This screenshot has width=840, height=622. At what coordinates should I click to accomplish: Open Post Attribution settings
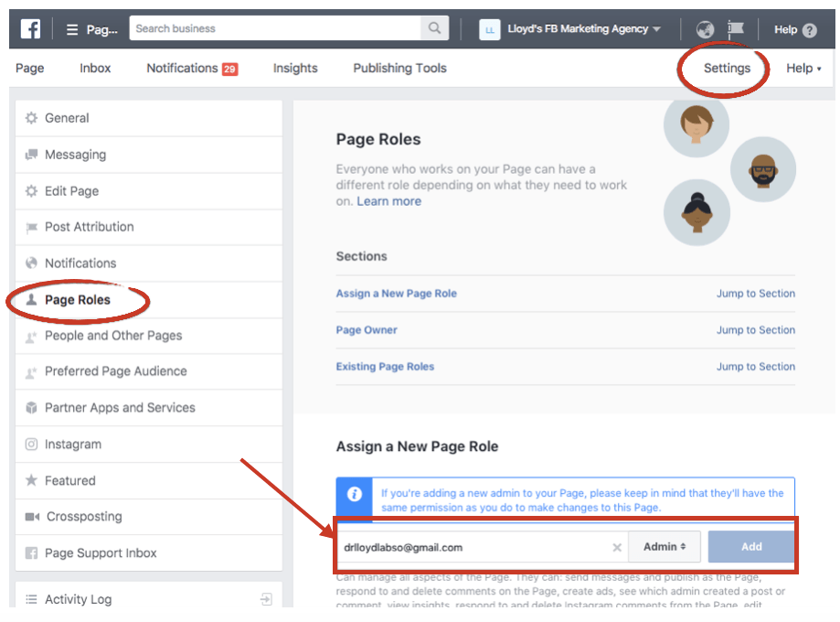coord(149,228)
